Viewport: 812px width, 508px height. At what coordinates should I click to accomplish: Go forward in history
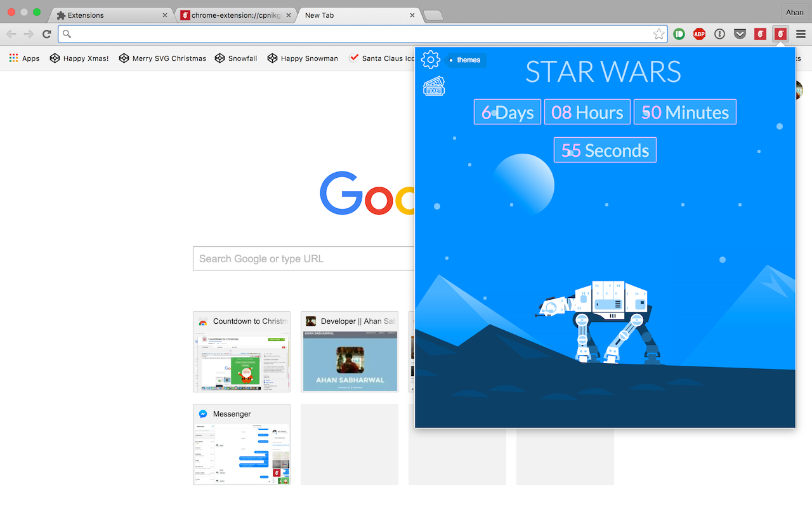pos(29,34)
